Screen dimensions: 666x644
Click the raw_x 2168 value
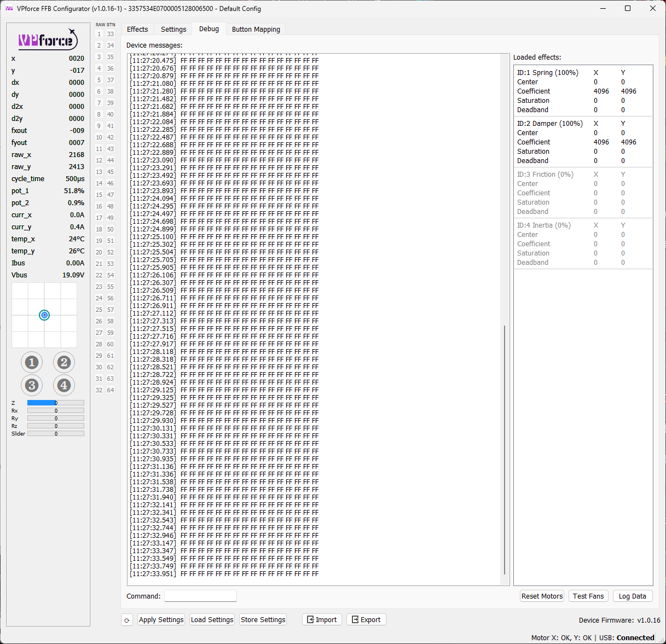77,155
